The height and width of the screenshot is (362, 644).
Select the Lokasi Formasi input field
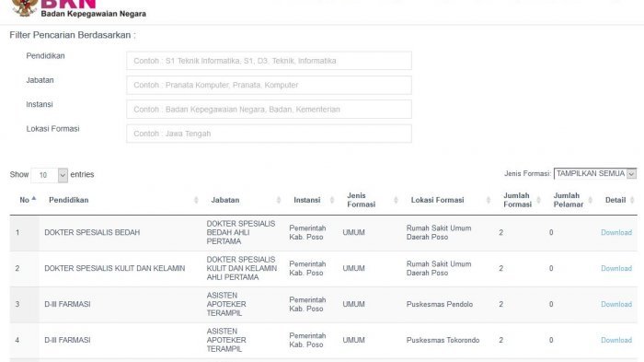(269, 134)
